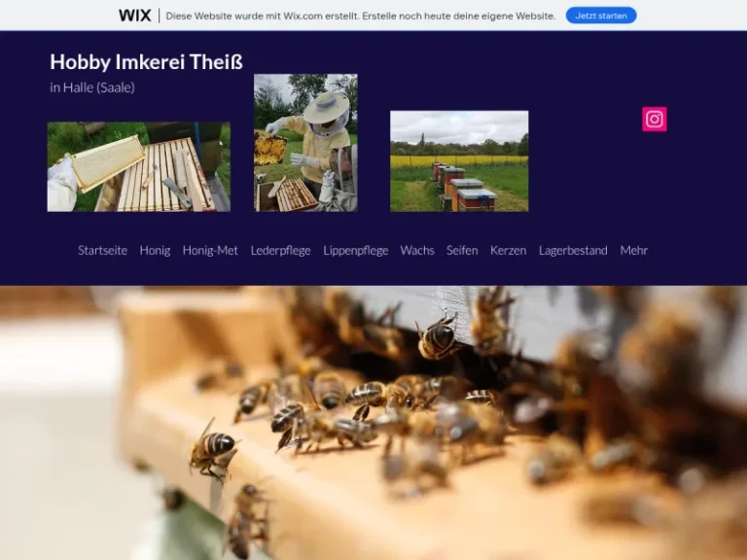Go to the Seifen page
This screenshot has width=747, height=560.
coord(462,251)
